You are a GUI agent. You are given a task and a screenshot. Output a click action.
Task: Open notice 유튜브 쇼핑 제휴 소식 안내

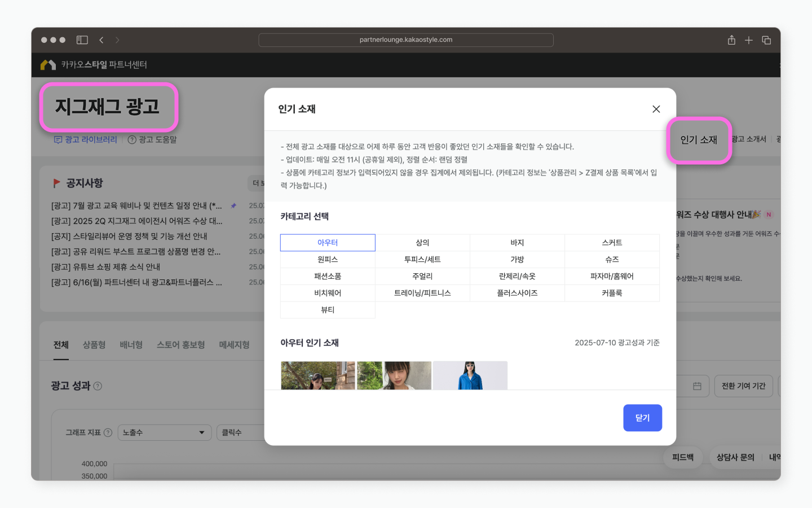(105, 267)
